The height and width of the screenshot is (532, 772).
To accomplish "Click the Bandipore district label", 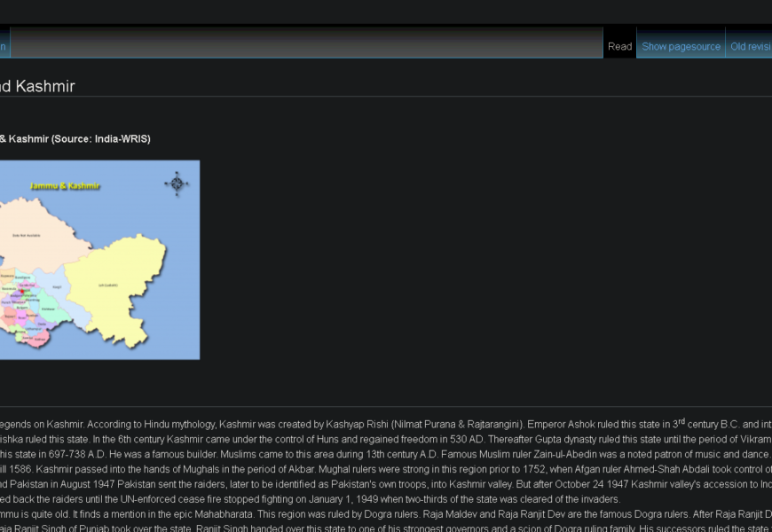I will pyautogui.click(x=23, y=278).
